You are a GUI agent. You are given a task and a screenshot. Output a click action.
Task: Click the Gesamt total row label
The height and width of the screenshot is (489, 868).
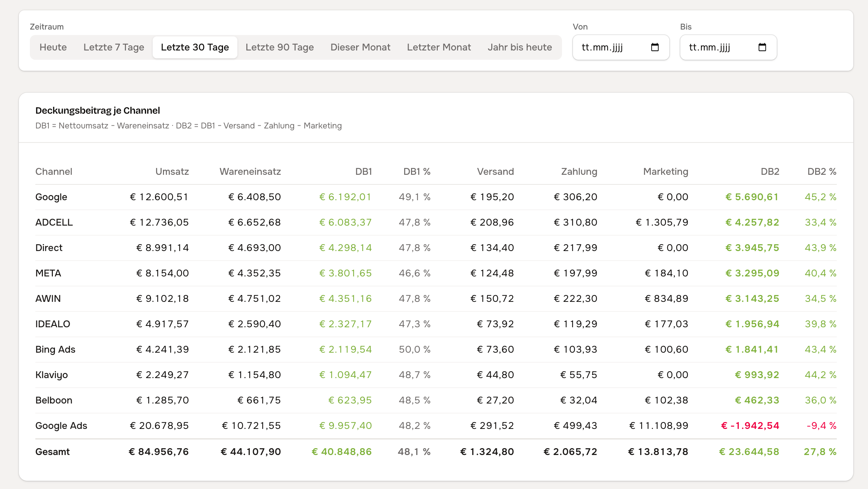pos(52,452)
